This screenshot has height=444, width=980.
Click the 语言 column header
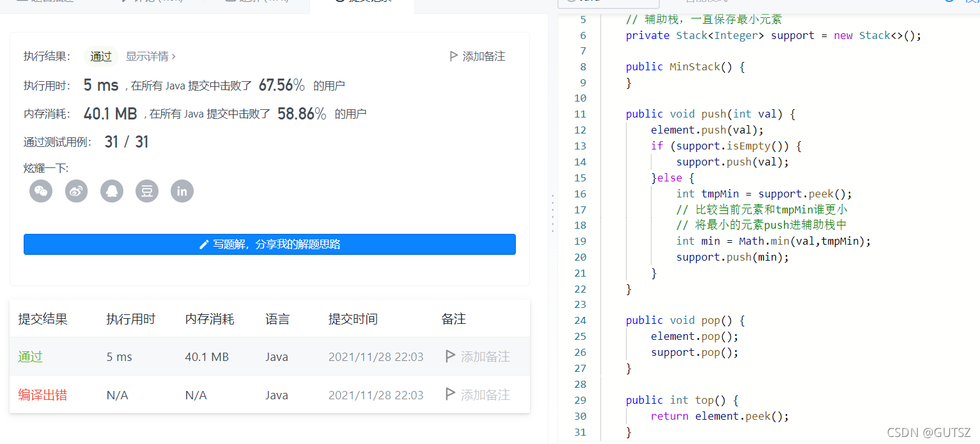click(277, 319)
